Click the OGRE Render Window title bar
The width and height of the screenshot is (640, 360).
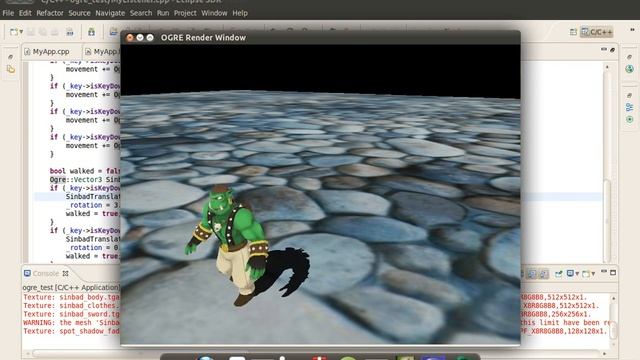point(320,38)
